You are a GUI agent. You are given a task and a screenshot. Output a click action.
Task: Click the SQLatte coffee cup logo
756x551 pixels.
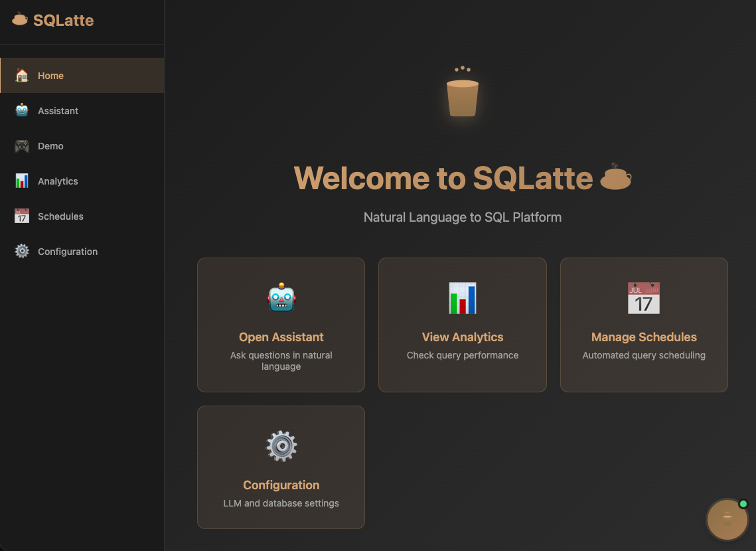(x=20, y=19)
